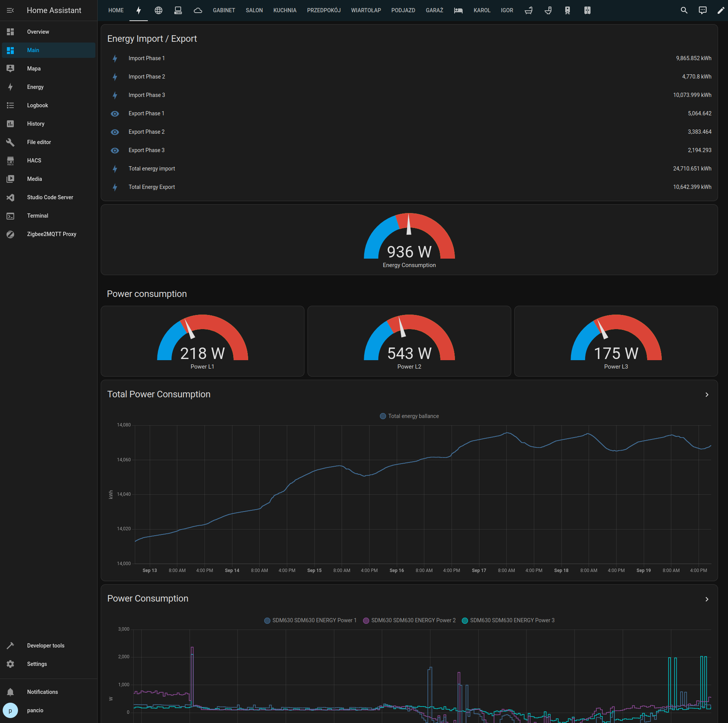Launch Studio Code Server from the sidebar
The image size is (728, 723).
50,197
